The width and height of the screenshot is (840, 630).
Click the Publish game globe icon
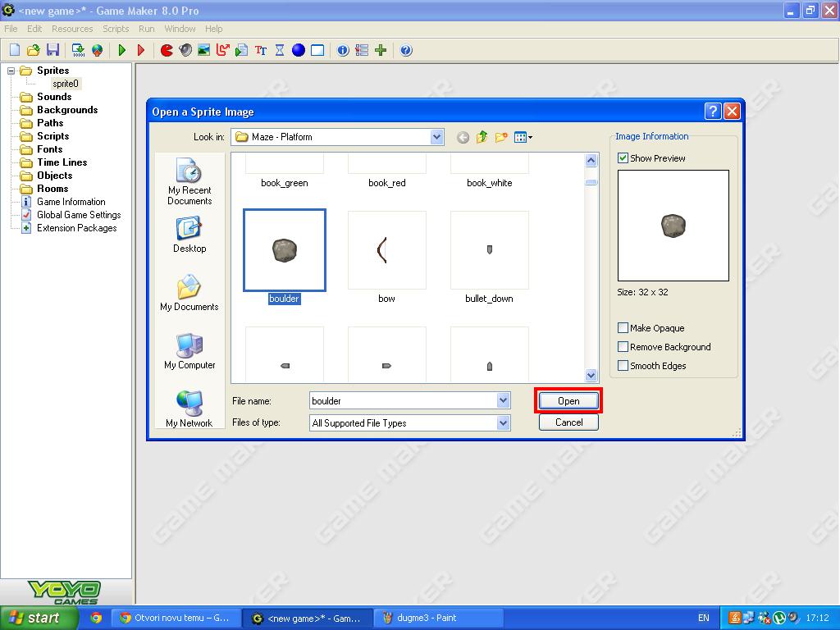click(x=97, y=50)
